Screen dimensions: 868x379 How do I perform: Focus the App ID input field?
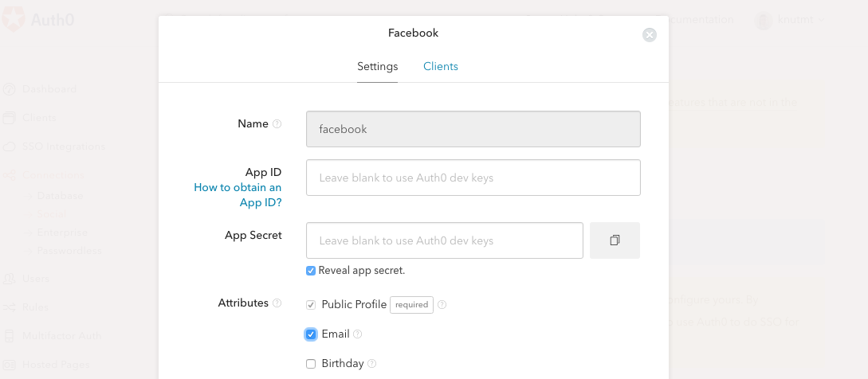(473, 178)
